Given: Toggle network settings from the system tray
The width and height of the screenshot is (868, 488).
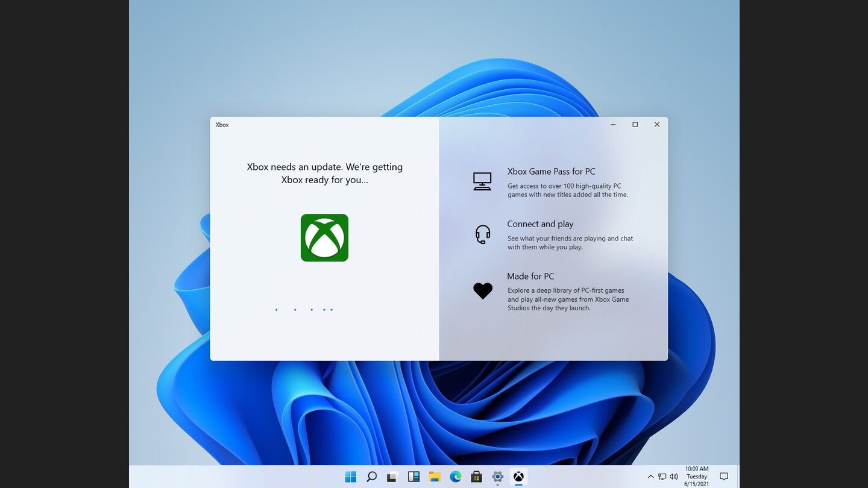Looking at the screenshot, I should pyautogui.click(x=663, y=477).
